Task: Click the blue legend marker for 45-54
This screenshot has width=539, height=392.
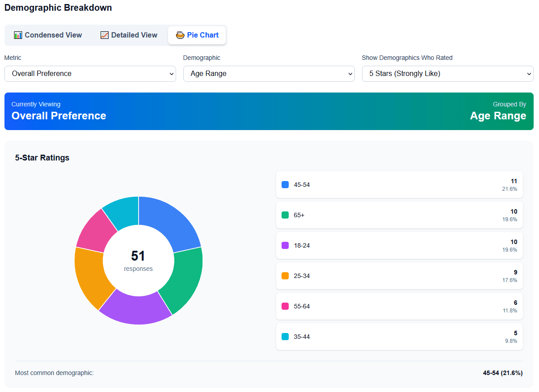Action: pyautogui.click(x=285, y=185)
